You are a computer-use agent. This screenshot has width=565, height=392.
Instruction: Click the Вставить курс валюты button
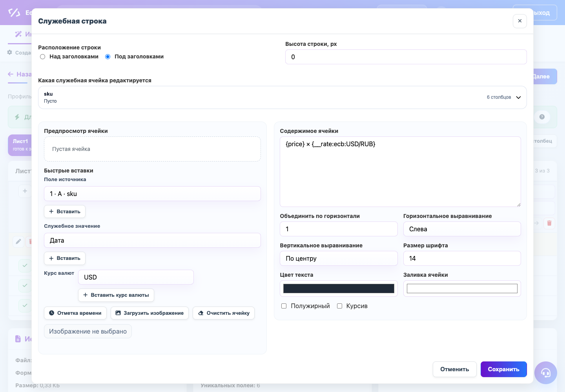tap(116, 295)
